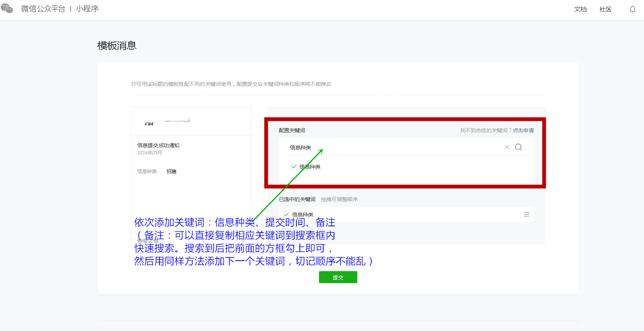Click the 模板消息 page heading
The height and width of the screenshot is (331, 644).
pos(117,46)
